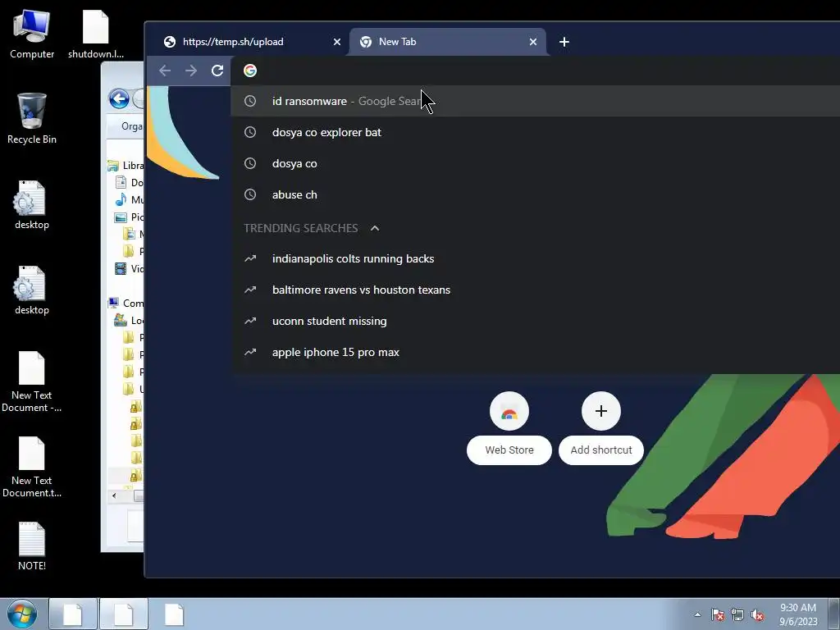Click the Add shortcut label
The image size is (840, 630).
(601, 450)
